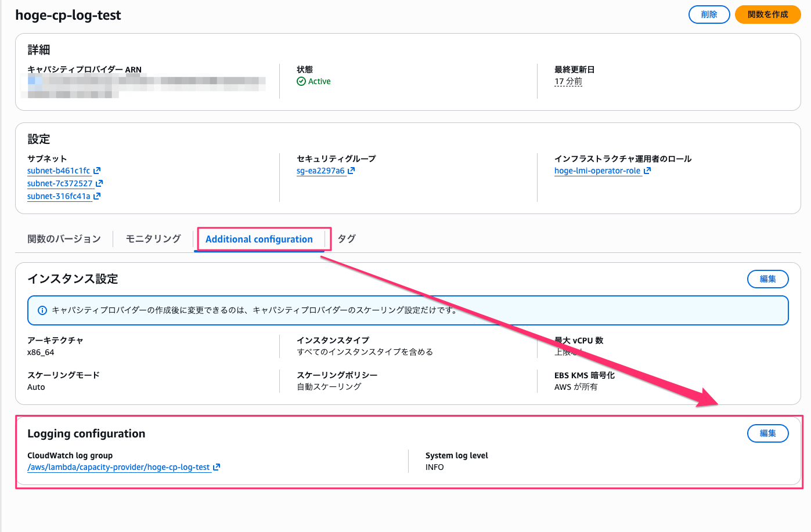Click the 削除 delete button
Screen dimensions: 811x532
(709, 15)
